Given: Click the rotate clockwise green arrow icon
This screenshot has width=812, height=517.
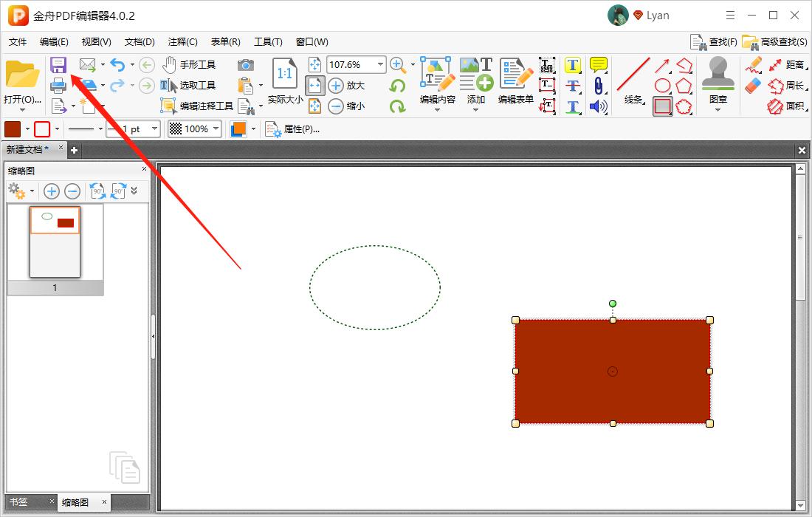Looking at the screenshot, I should coord(397,106).
